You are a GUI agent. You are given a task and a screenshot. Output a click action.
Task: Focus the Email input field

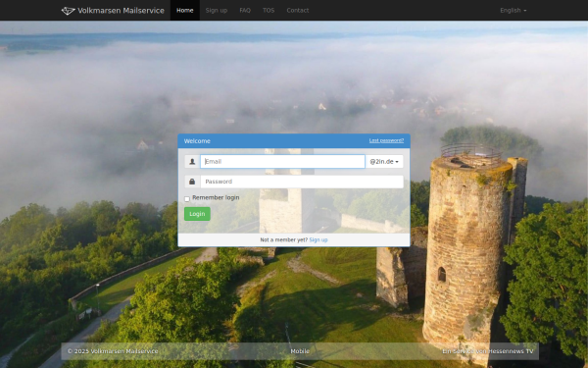click(282, 162)
